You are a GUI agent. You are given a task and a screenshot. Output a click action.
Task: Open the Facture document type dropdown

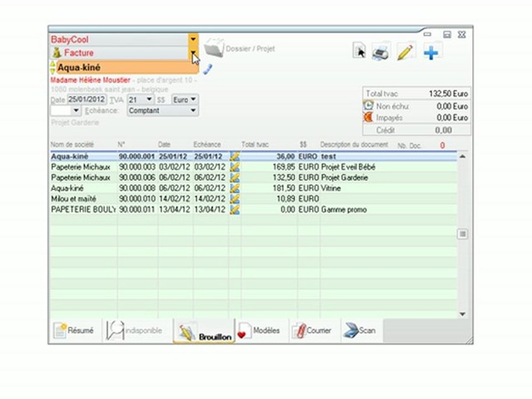[x=193, y=53]
